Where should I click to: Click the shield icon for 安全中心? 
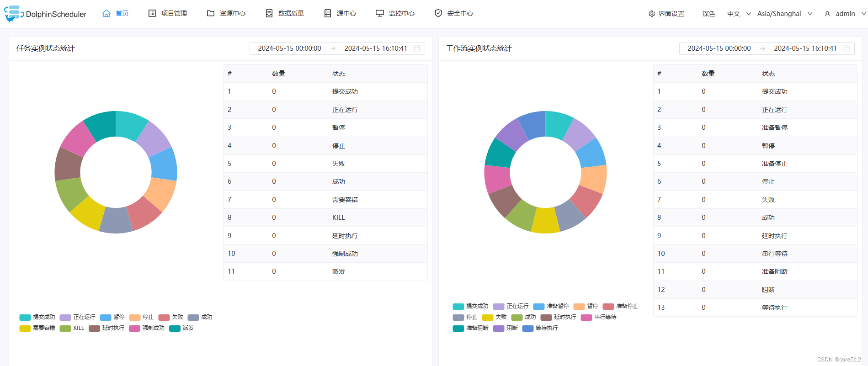coord(438,14)
